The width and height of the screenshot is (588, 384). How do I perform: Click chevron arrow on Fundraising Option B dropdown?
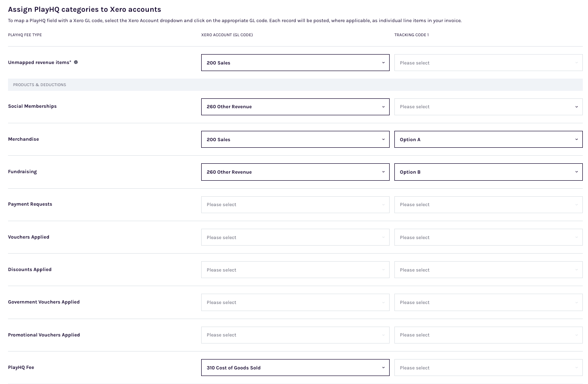coord(576,172)
